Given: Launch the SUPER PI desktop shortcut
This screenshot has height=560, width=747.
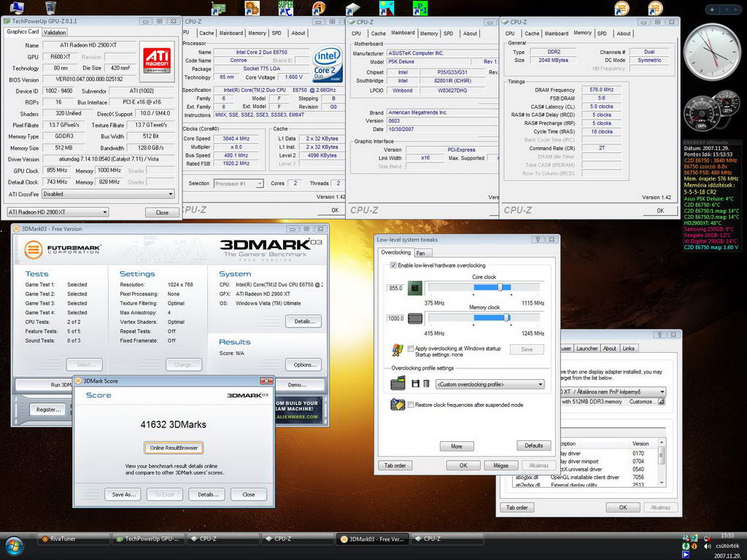Looking at the screenshot, I should click(x=285, y=7).
